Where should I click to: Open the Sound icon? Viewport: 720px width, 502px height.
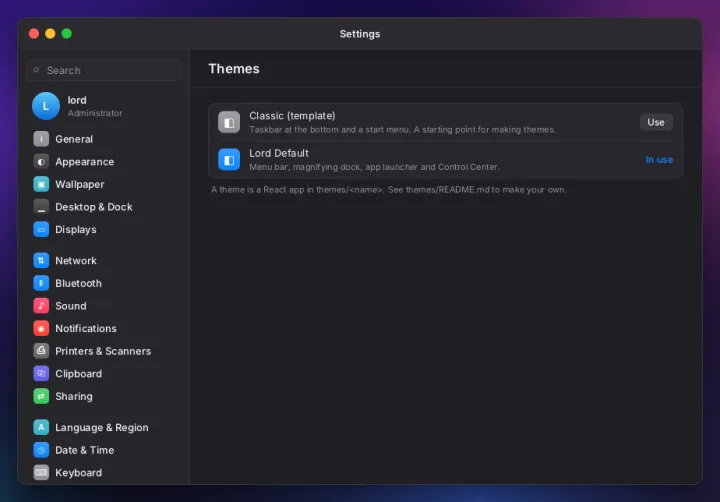point(41,306)
